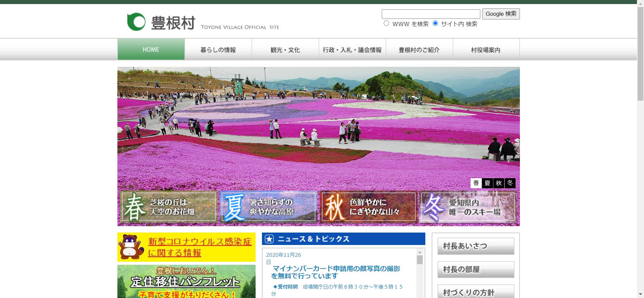Click the news list scroll up arrow

click(x=420, y=252)
